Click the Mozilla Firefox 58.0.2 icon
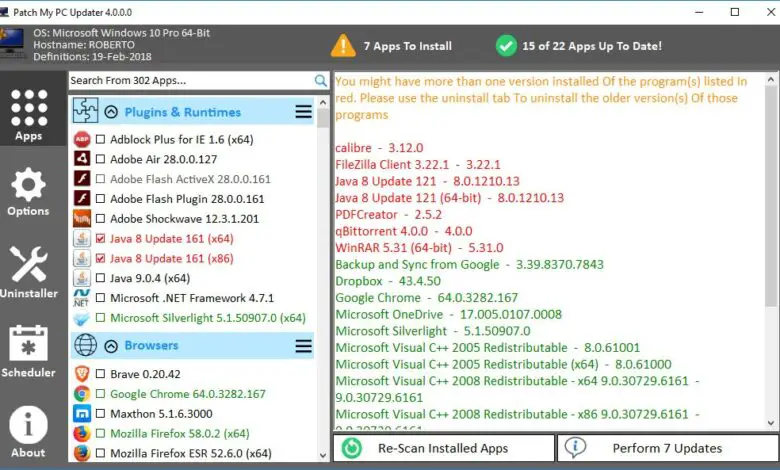This screenshot has height=470, width=780. (82, 434)
